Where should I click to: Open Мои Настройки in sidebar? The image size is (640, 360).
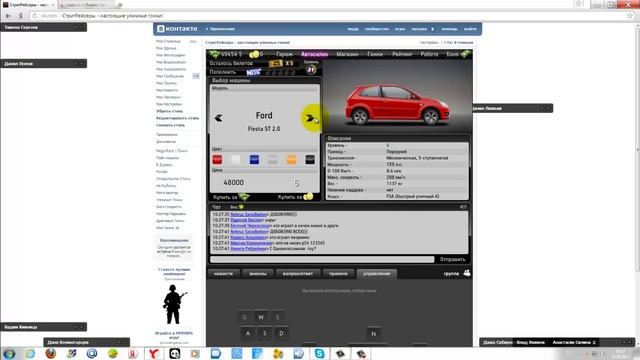169,104
